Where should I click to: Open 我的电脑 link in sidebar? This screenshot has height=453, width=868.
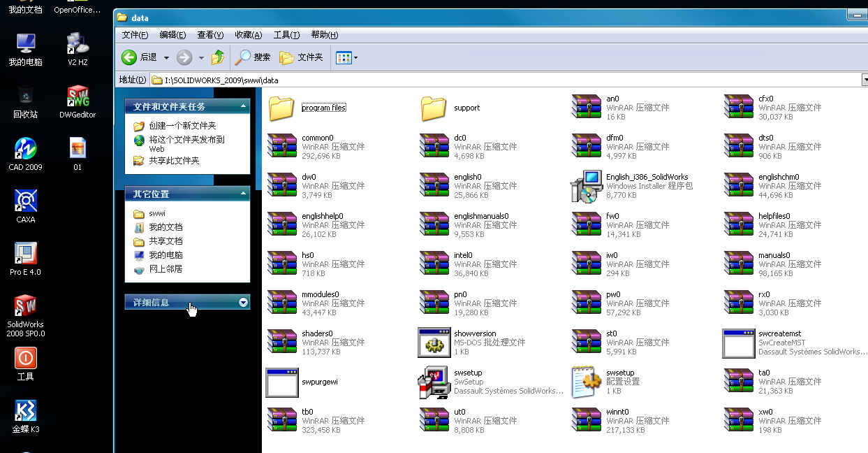pos(165,255)
